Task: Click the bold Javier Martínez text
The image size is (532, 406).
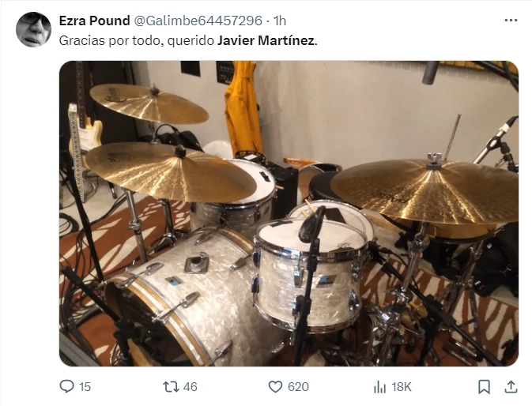Action: 266,40
